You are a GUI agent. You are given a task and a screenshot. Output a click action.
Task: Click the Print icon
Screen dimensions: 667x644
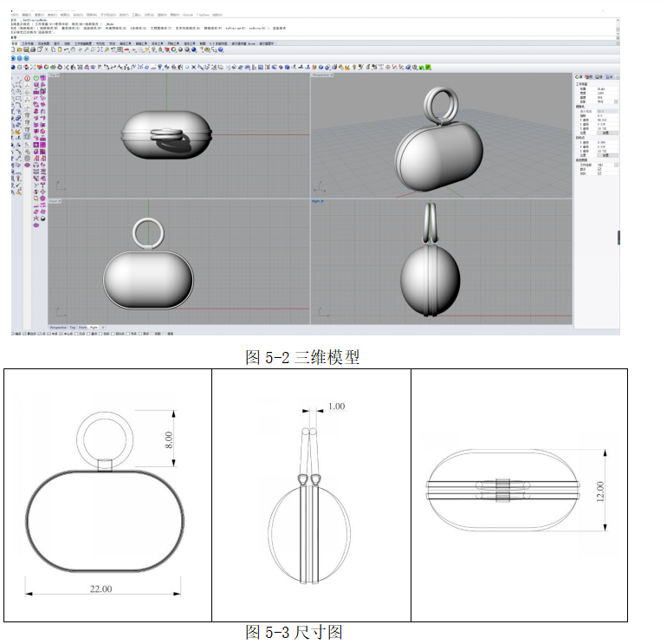pos(33,49)
